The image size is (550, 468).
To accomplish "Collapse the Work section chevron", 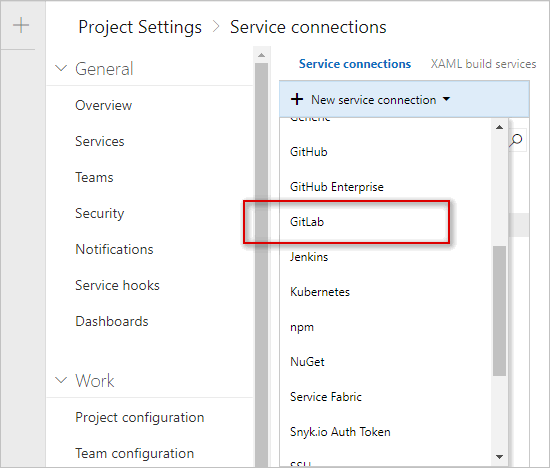I will click(61, 380).
